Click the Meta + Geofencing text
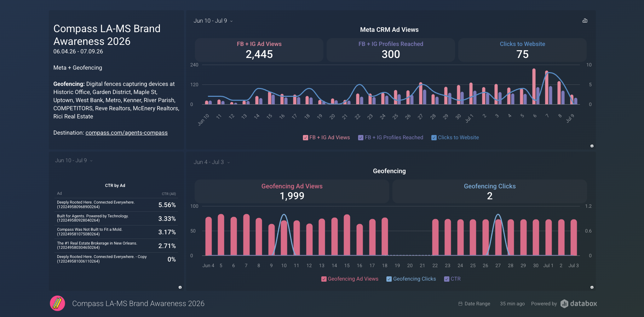 (x=77, y=68)
